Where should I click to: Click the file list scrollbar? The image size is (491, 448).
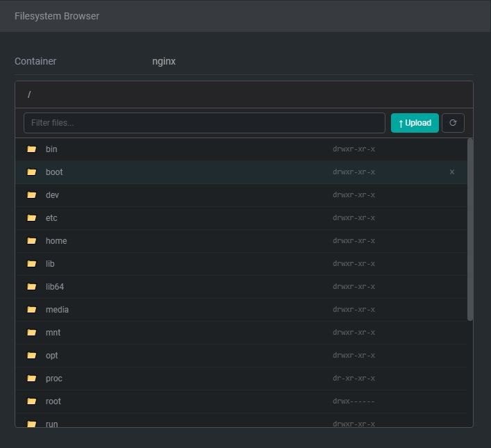470,230
